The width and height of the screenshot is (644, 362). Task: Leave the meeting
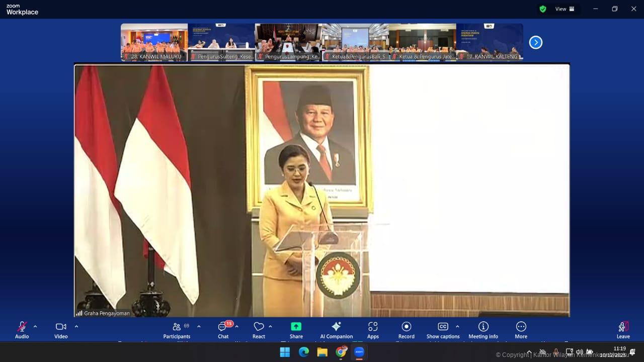click(623, 330)
